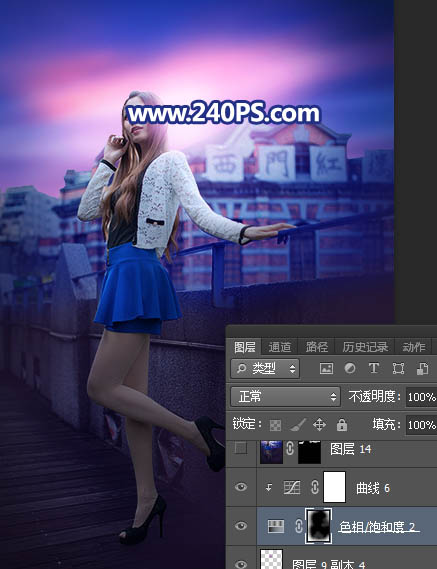Filter layers by type (T) icon
This screenshot has width=437, height=569.
(374, 369)
